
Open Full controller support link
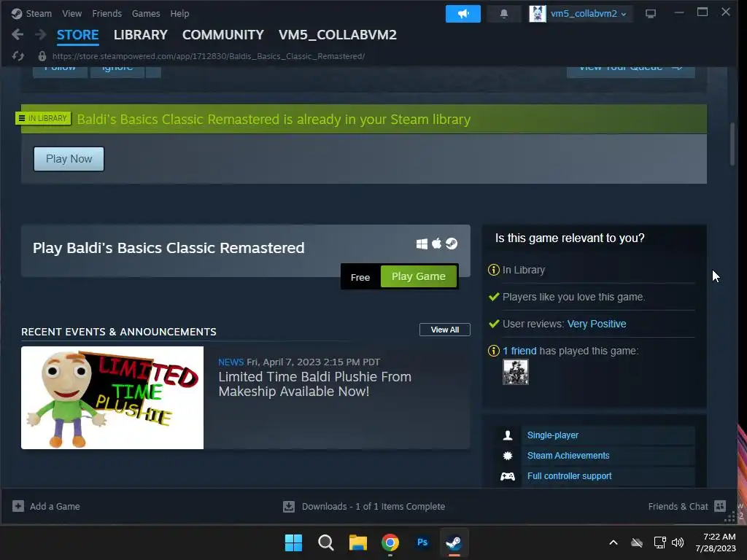[569, 476]
